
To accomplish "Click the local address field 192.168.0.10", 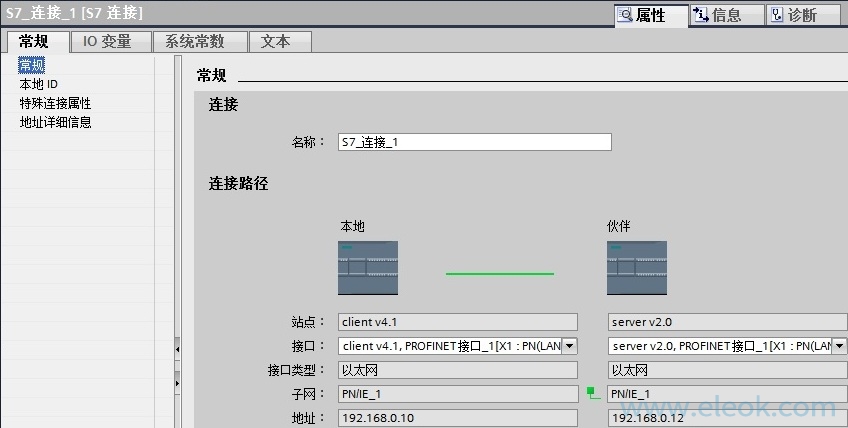I will pyautogui.click(x=457, y=417).
